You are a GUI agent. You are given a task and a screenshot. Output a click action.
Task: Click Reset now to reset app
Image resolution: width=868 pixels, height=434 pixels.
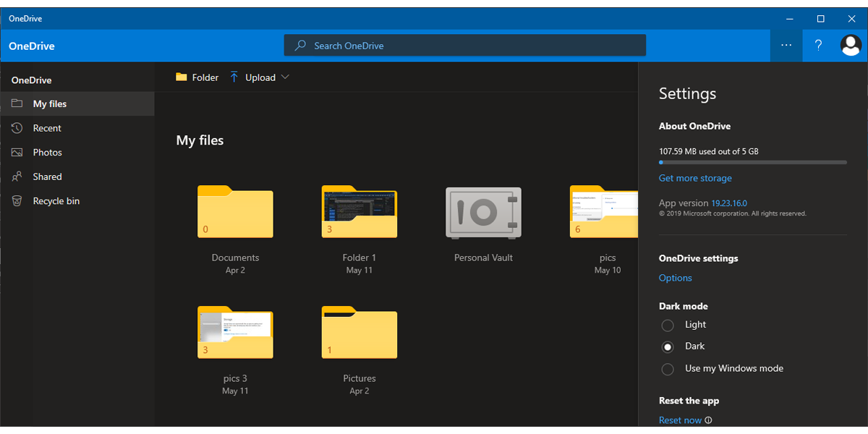(x=680, y=420)
